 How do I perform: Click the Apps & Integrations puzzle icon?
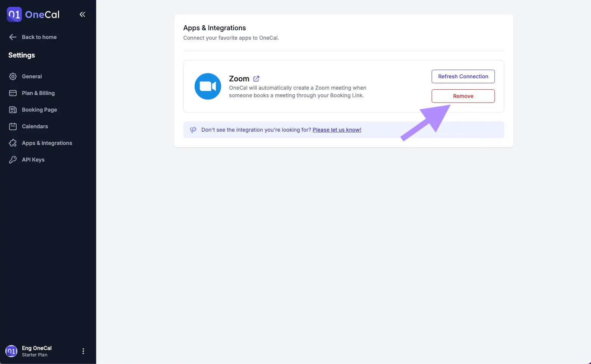13,143
